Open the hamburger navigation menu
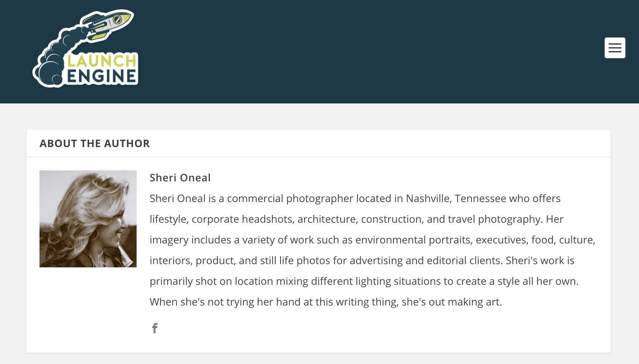The width and height of the screenshot is (639, 364). coord(615,48)
